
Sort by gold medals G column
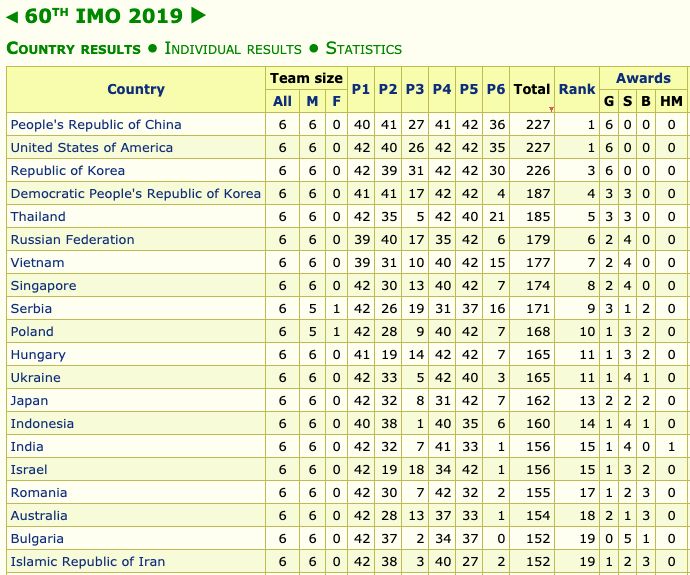click(x=608, y=101)
